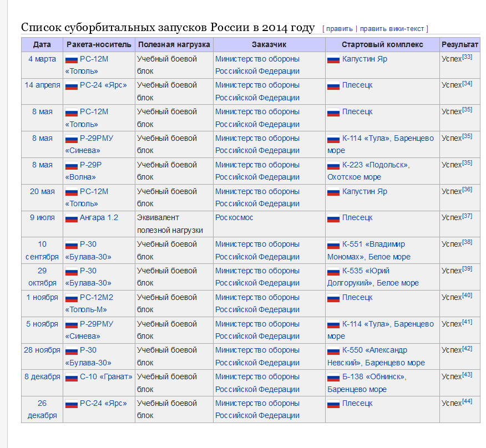Jump to footnote reference [44]
Image resolution: width=486 pixels, height=448 pixels.
tap(467, 401)
